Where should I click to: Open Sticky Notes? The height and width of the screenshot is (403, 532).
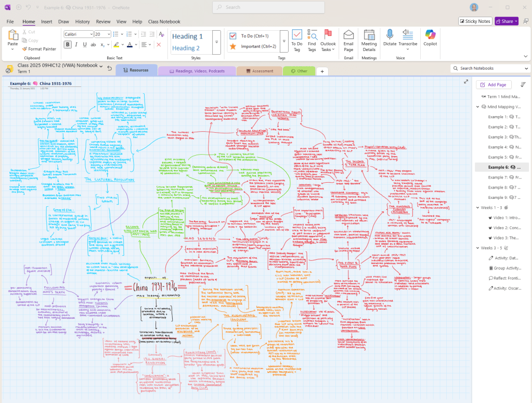click(x=475, y=21)
